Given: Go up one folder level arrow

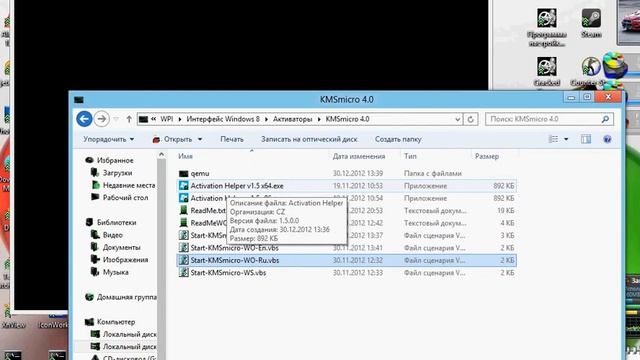Looking at the screenshot, I should (x=129, y=119).
